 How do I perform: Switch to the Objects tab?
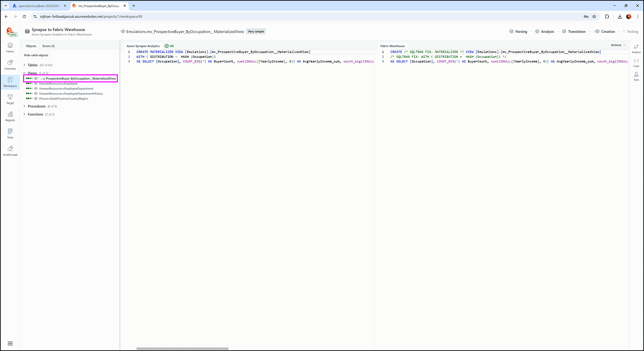coord(31,46)
